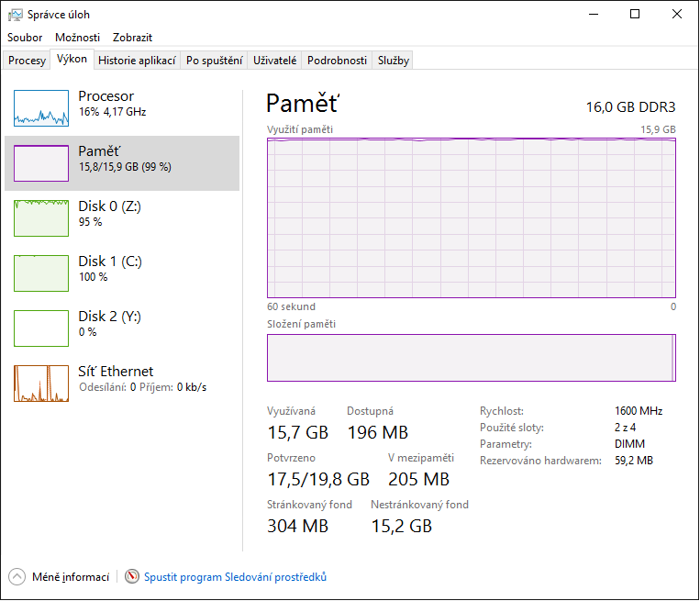Image resolution: width=700 pixels, height=601 pixels.
Task: Switch to the Procesy tab
Action: click(x=27, y=61)
